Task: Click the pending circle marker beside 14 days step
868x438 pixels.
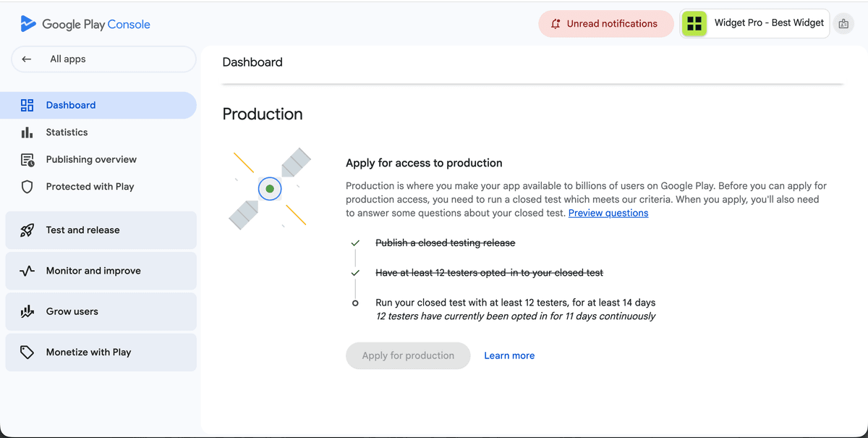Action: pyautogui.click(x=355, y=303)
